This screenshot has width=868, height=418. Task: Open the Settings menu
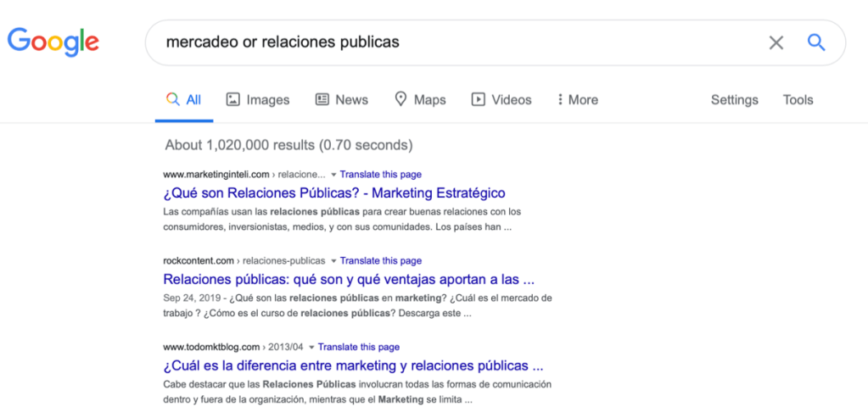coord(734,100)
